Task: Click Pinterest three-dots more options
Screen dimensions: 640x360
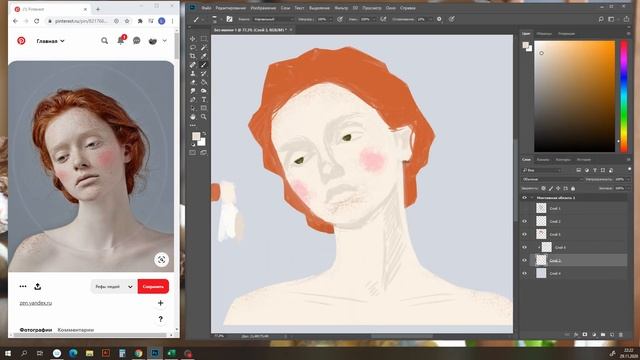Action: tap(23, 287)
